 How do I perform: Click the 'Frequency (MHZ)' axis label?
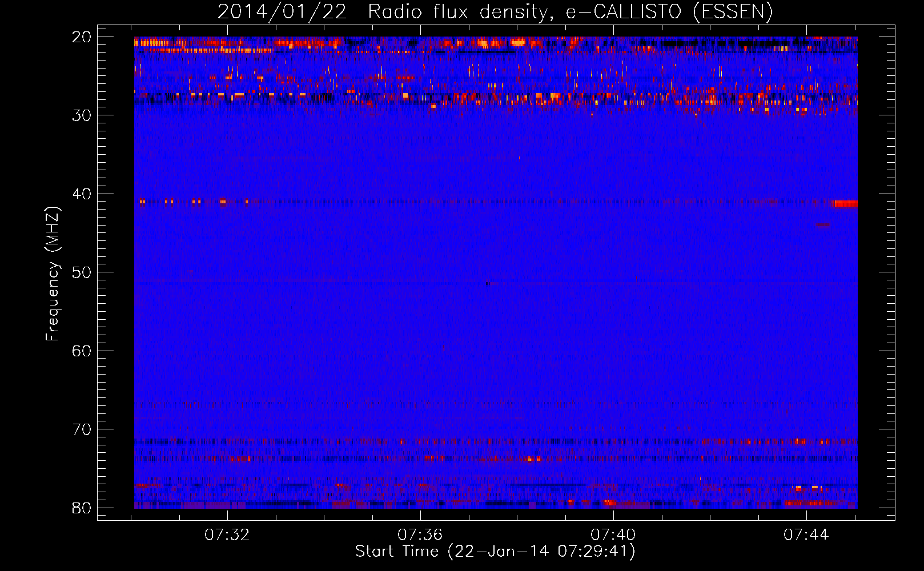point(53,274)
